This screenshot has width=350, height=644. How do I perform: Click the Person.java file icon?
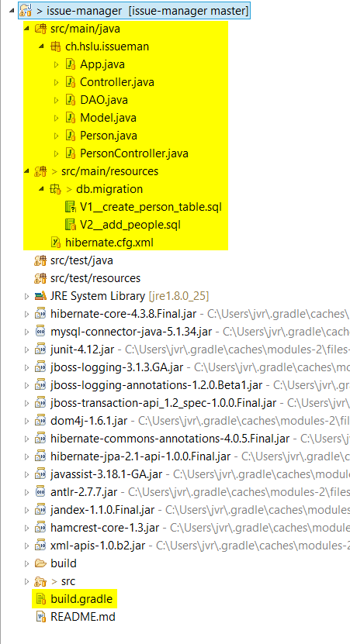pyautogui.click(x=71, y=136)
